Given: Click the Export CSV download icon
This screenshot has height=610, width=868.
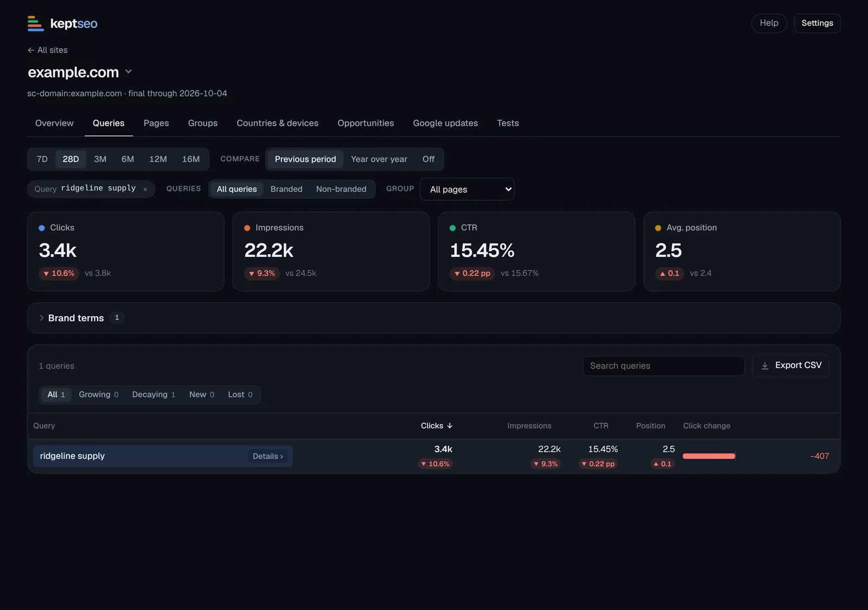Looking at the screenshot, I should 765,366.
